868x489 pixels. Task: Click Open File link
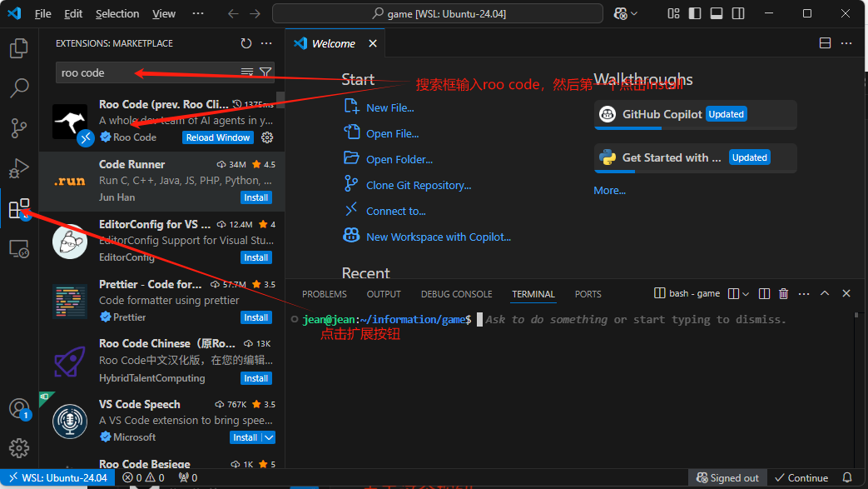pos(393,133)
